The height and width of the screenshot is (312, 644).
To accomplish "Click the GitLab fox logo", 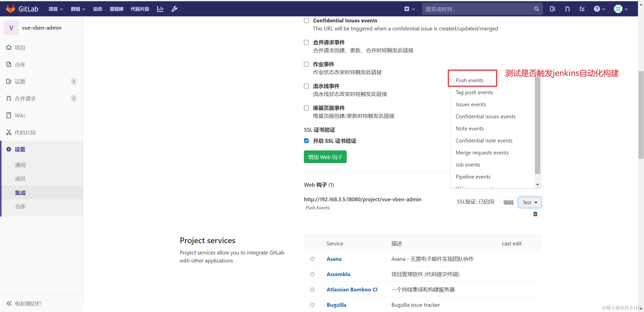I will pos(11,9).
